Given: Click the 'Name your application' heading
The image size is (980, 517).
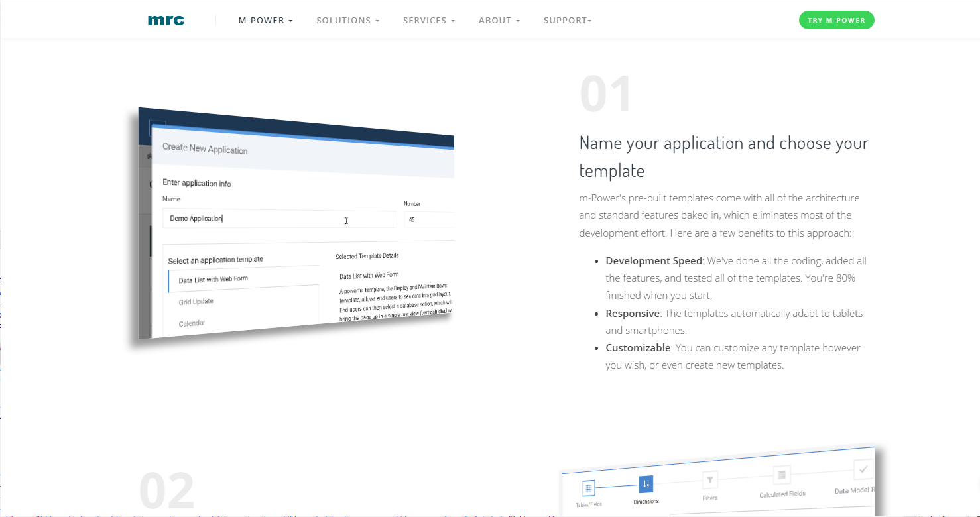Looking at the screenshot, I should pyautogui.click(x=723, y=156).
